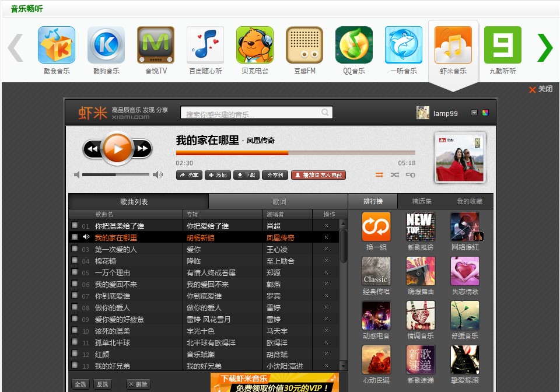560x392 pixels.
Task: Open the colorful skin palette icon
Action: (485, 113)
